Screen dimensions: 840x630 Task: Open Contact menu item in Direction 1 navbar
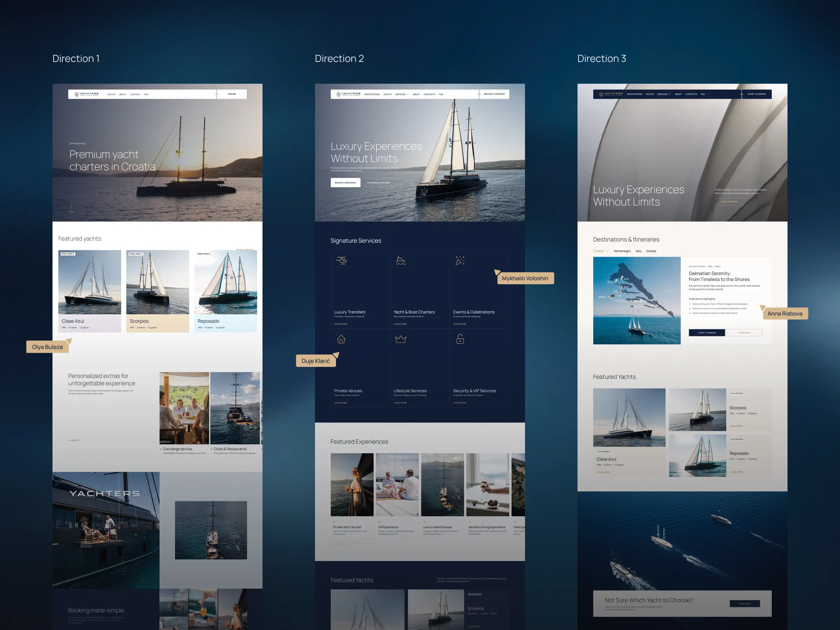(135, 94)
